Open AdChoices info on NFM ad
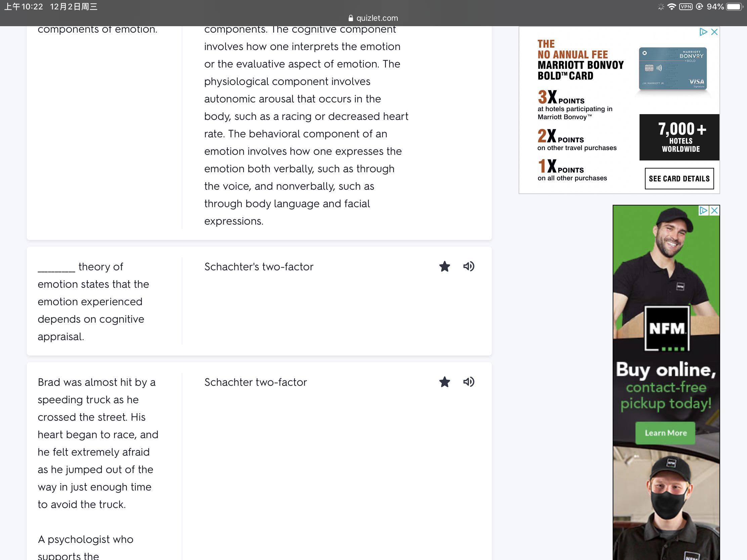This screenshot has height=560, width=747. point(703,211)
